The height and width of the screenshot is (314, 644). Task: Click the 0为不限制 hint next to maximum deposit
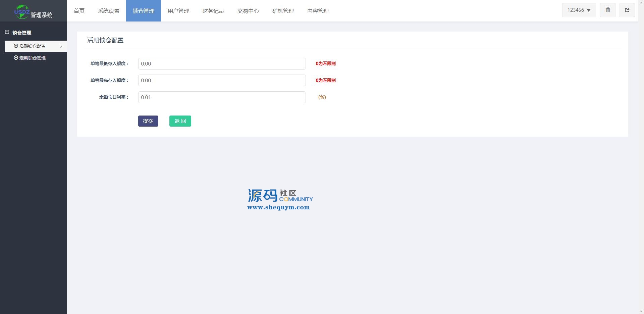pos(326,80)
